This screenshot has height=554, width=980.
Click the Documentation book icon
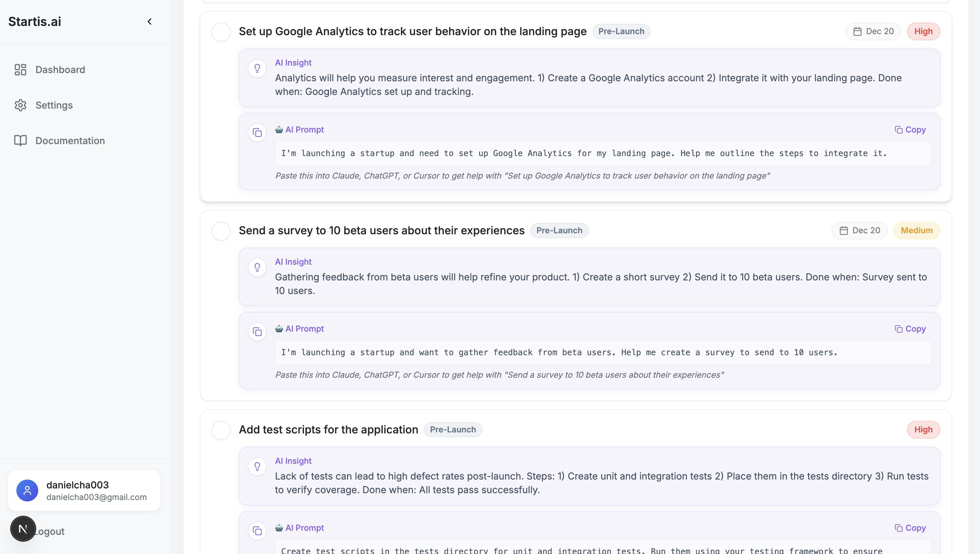pos(20,140)
